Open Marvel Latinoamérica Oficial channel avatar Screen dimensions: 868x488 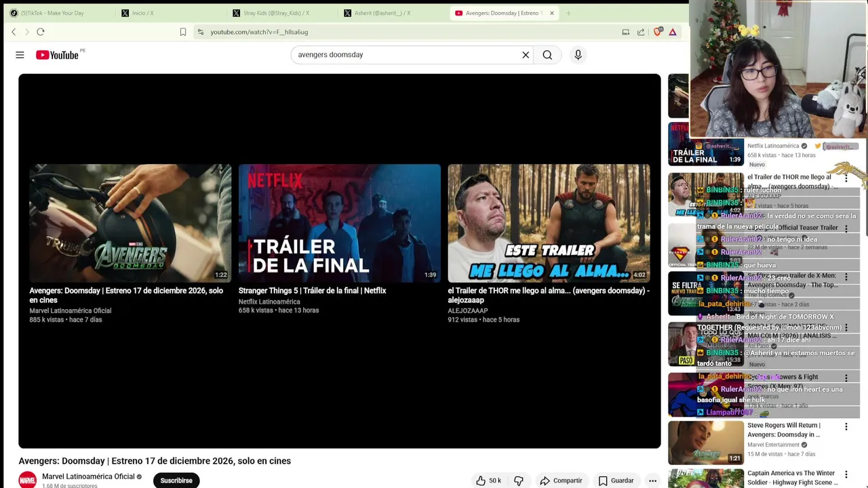click(28, 480)
